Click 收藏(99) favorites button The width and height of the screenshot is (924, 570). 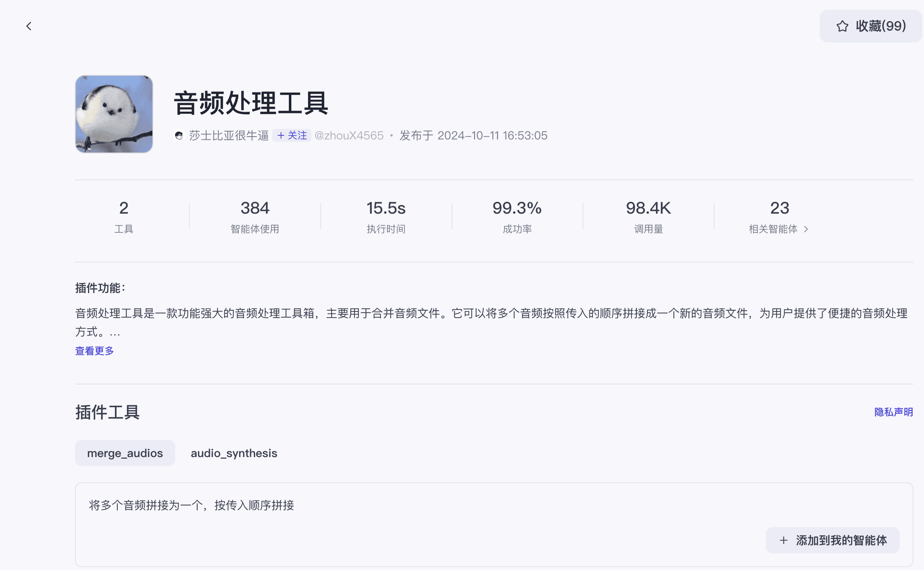click(880, 27)
